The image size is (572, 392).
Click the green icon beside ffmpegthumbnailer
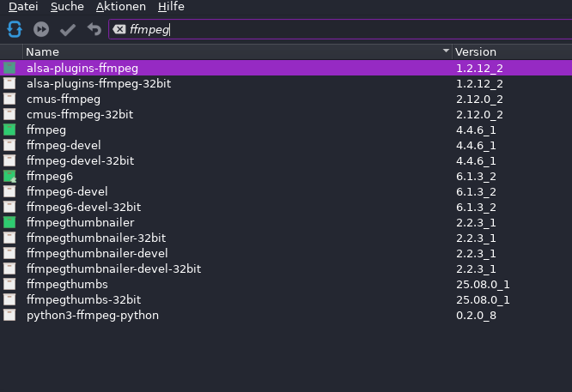tap(9, 223)
